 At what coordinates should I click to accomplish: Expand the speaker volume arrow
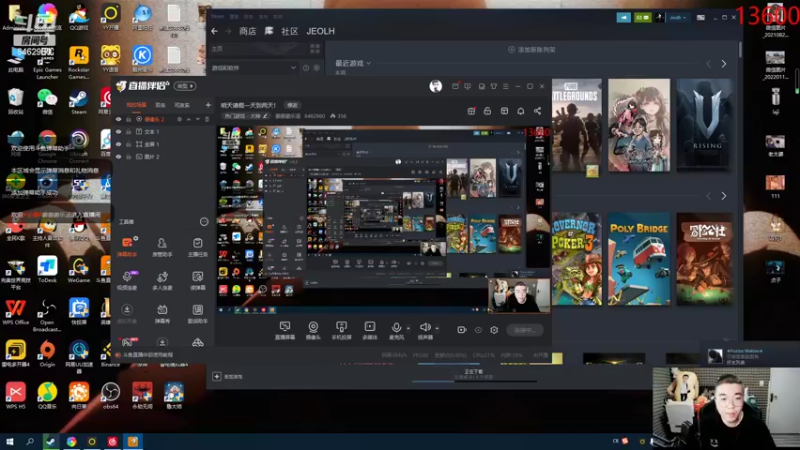pyautogui.click(x=437, y=328)
